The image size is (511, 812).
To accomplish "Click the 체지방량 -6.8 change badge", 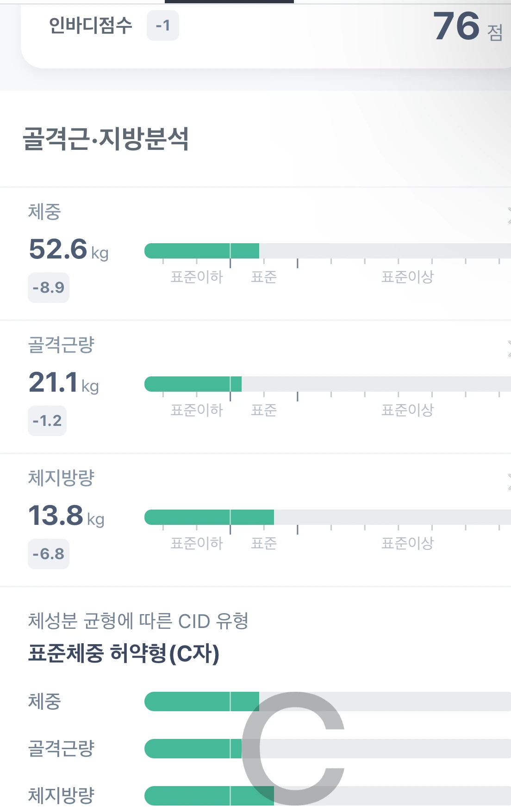I will point(49,554).
